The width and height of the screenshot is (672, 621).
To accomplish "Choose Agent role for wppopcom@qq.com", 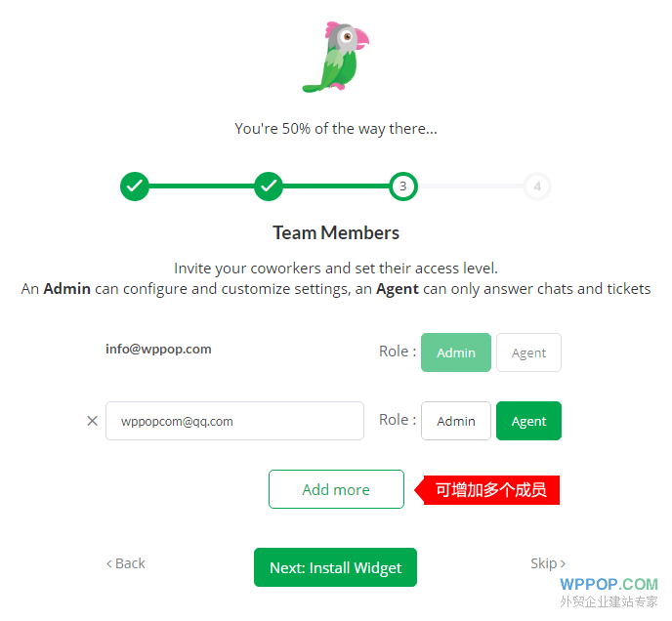I will click(x=528, y=421).
